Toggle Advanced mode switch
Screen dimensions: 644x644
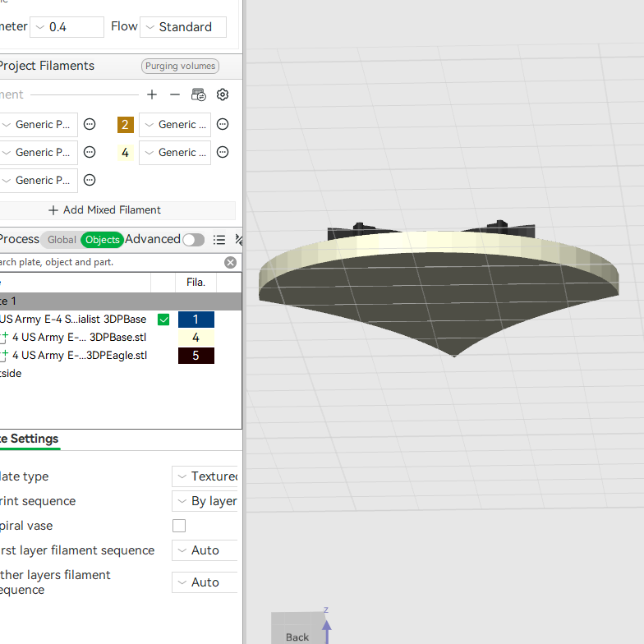pos(194,240)
